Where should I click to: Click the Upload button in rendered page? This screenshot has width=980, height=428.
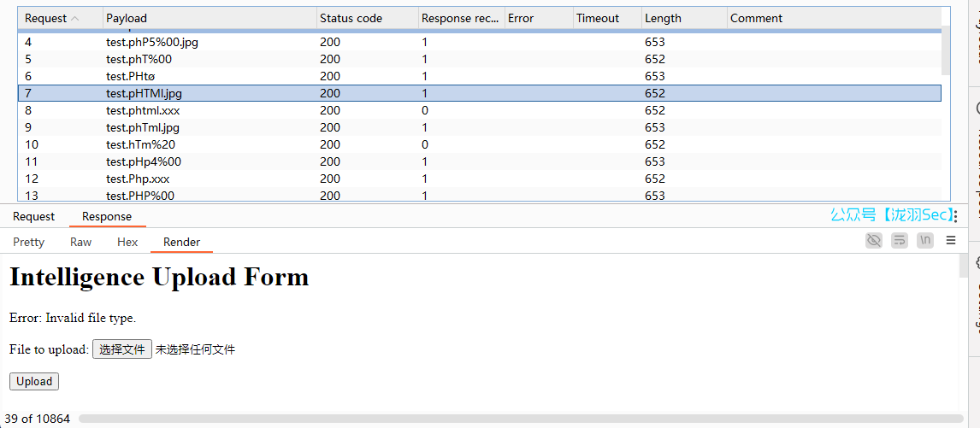point(34,381)
